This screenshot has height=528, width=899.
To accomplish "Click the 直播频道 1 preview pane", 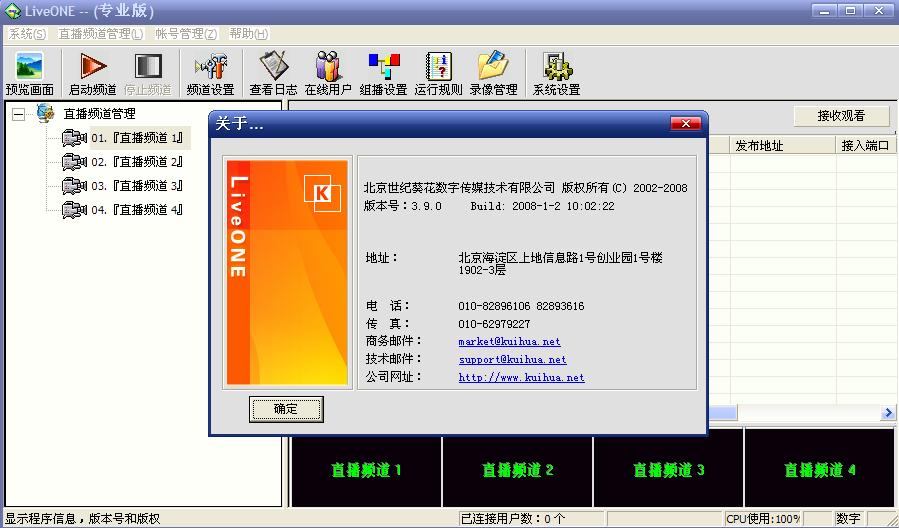I will 366,471.
